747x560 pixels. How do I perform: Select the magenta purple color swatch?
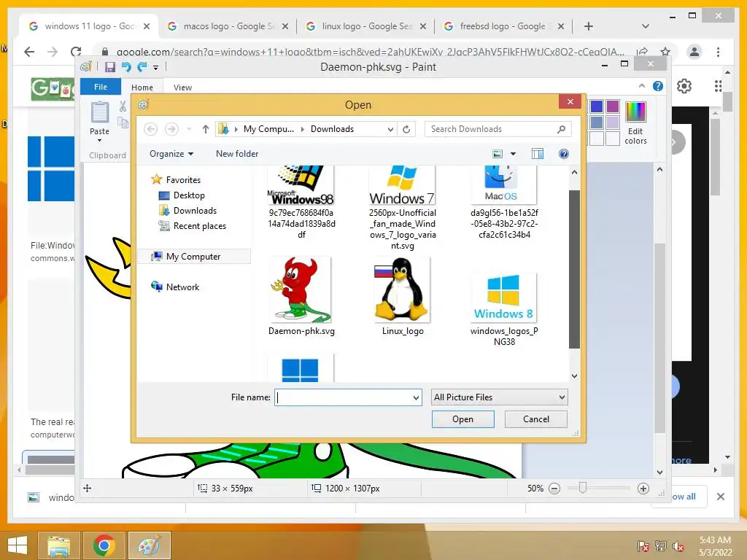coord(613,106)
